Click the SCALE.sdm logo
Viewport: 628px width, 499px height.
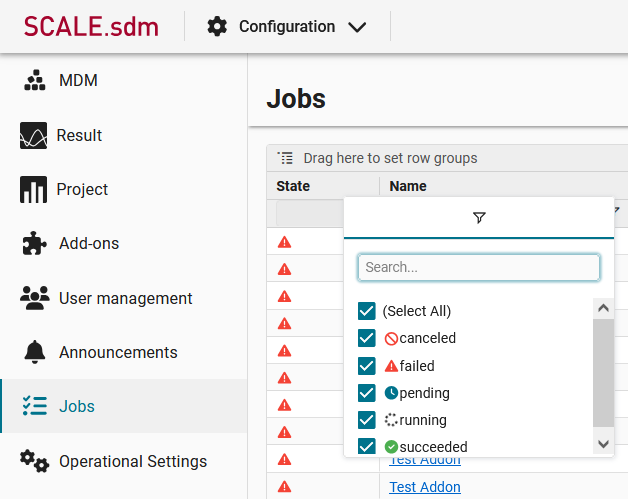[x=91, y=26]
